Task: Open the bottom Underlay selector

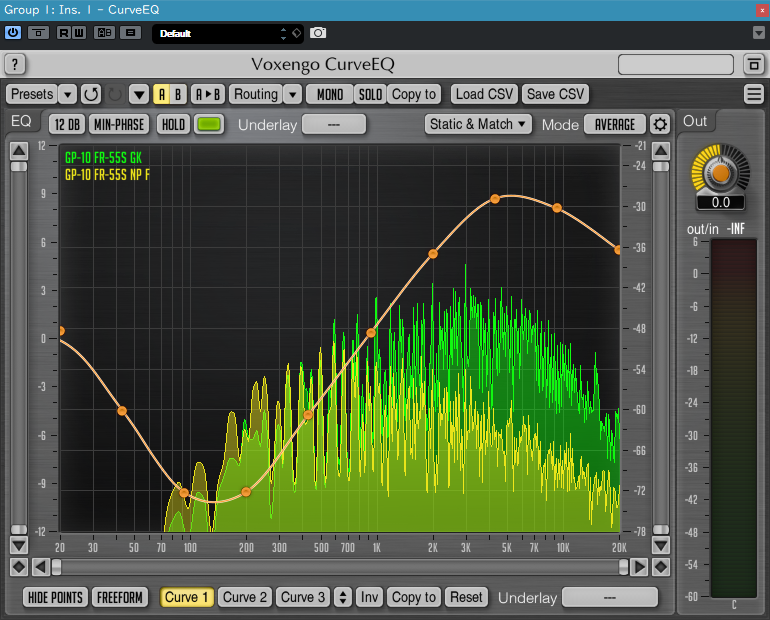Action: coord(609,597)
